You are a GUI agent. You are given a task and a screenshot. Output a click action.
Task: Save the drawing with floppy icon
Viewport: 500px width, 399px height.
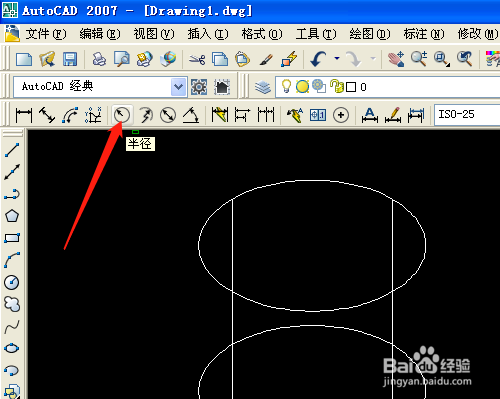coord(70,59)
